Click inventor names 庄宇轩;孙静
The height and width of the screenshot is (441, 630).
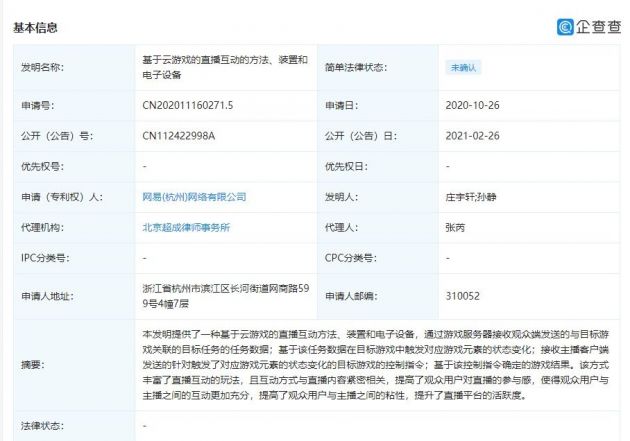pos(471,197)
